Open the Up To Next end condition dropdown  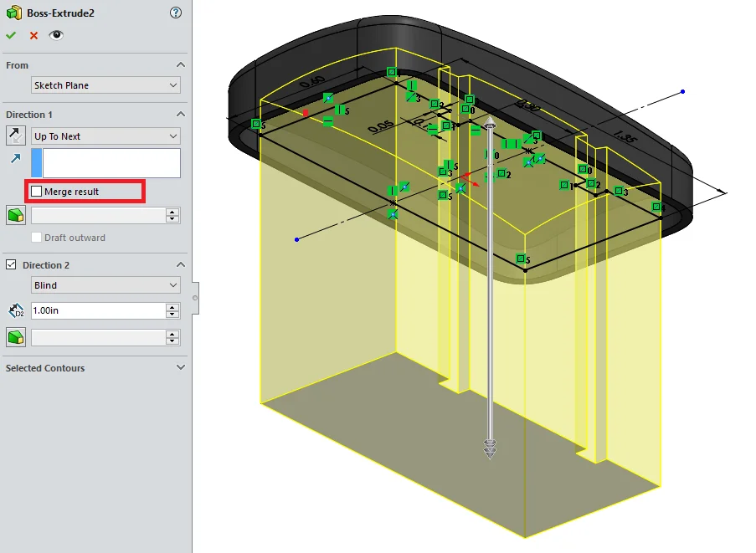pos(105,136)
